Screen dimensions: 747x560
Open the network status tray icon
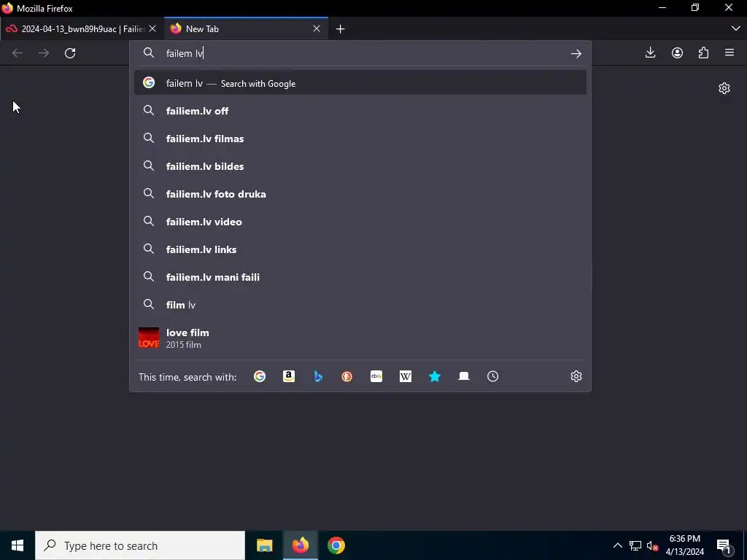point(635,545)
